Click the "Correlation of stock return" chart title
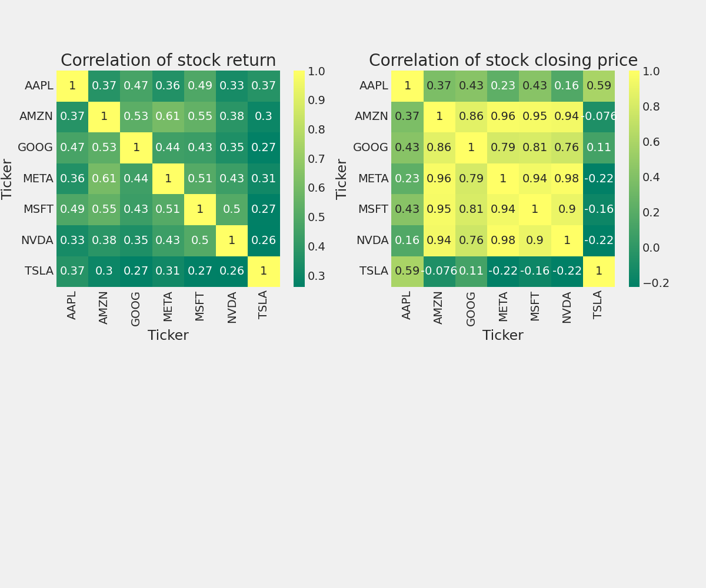The image size is (706, 588). 168,61
